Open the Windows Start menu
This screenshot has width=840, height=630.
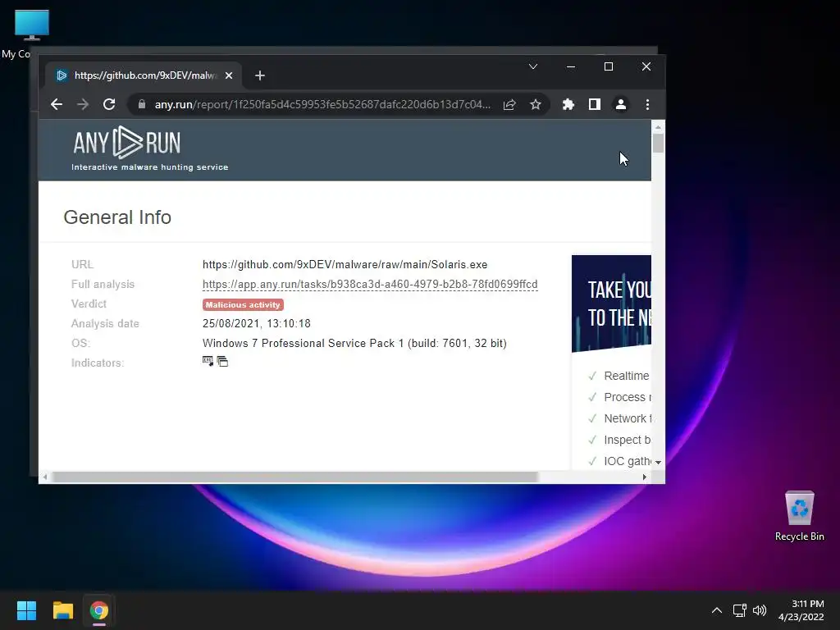pyautogui.click(x=26, y=610)
